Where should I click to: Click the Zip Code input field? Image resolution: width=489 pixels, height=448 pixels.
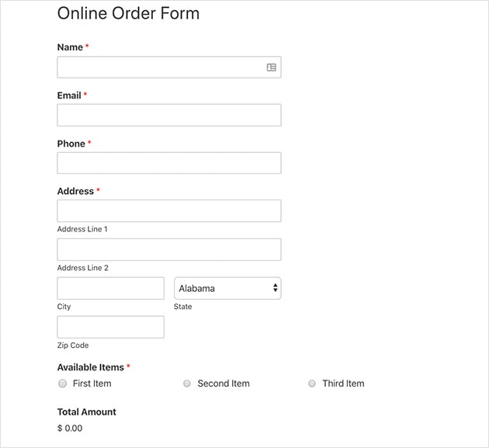pyautogui.click(x=111, y=327)
